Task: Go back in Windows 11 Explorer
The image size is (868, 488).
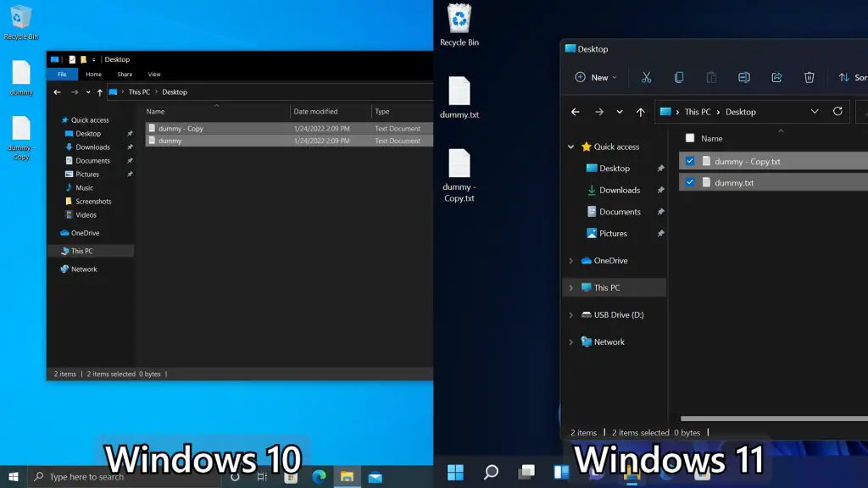Action: [576, 112]
